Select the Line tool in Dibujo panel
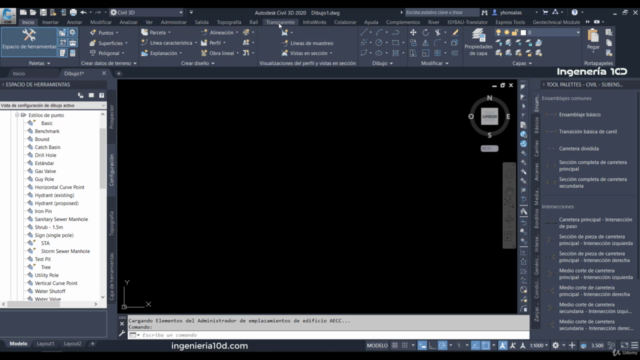The height and width of the screenshot is (360, 640). (364, 32)
